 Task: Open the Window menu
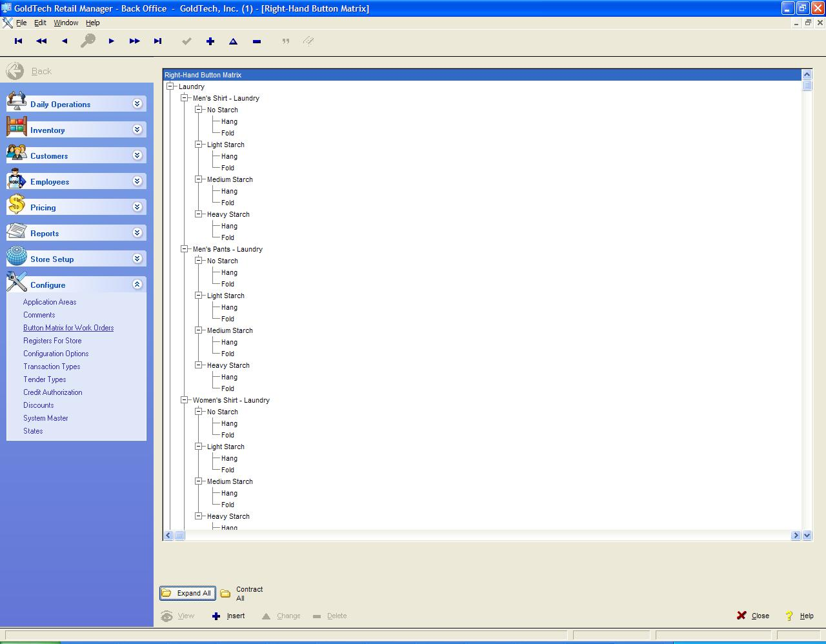(66, 22)
